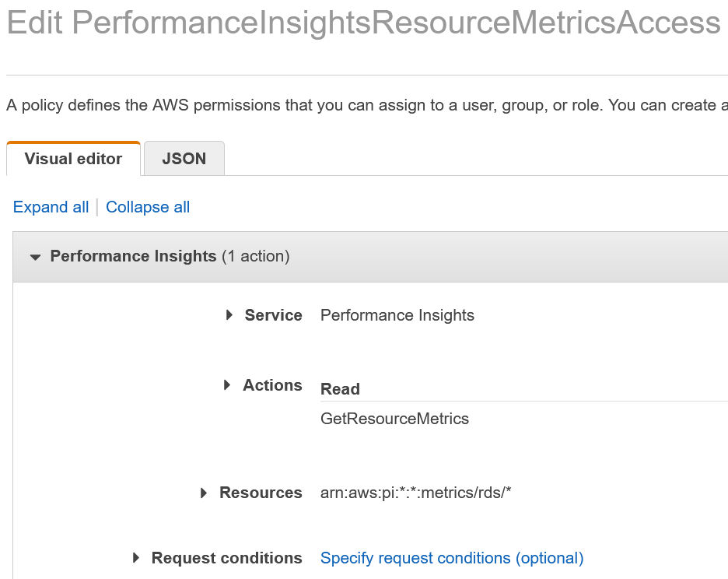Viewport: 728px width, 579px height.
Task: Expand the Actions row arrow
Action: (x=227, y=385)
